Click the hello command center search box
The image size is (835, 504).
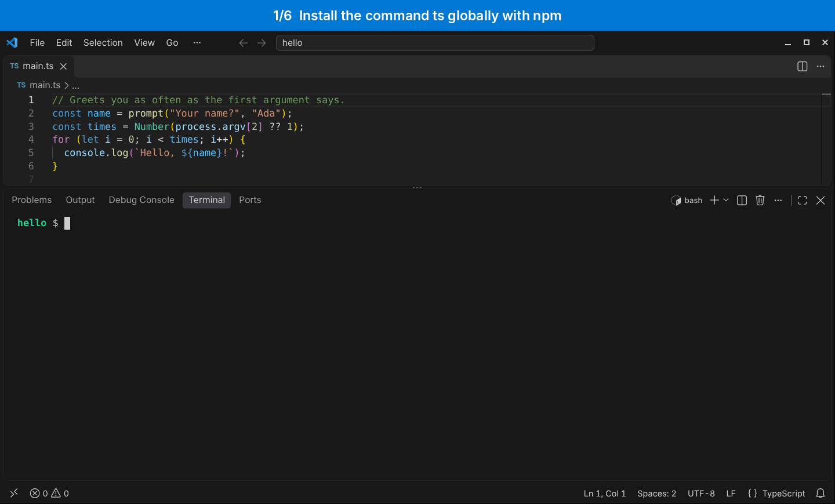(435, 43)
